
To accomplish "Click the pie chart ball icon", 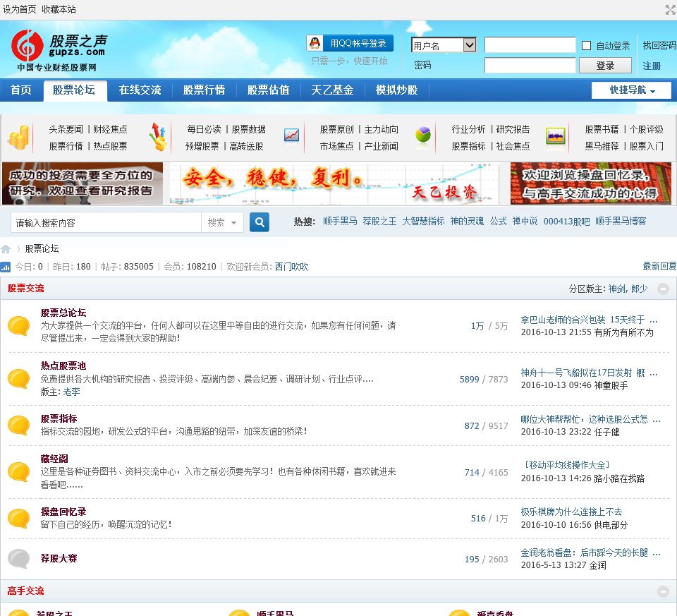I will pyautogui.click(x=422, y=135).
